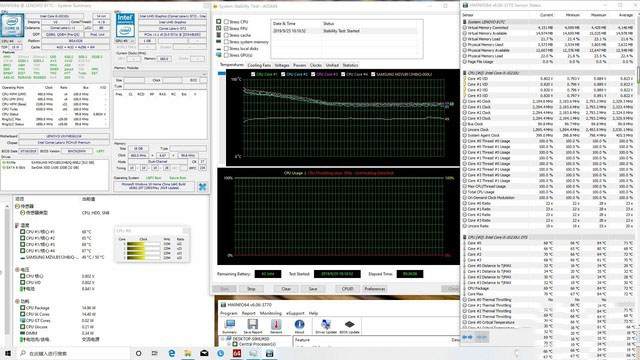Switch to Voltages tab
Screen dimensions: 640x360
[x=282, y=65]
